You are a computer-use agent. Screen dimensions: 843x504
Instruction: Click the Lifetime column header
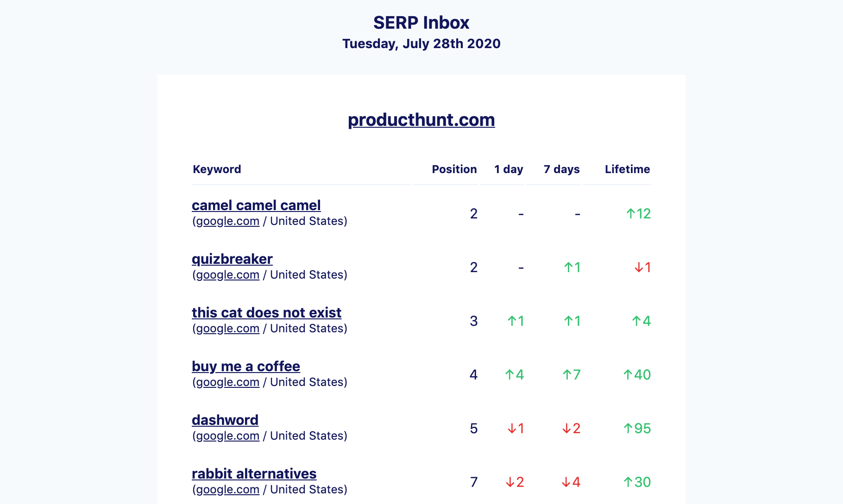[627, 169]
